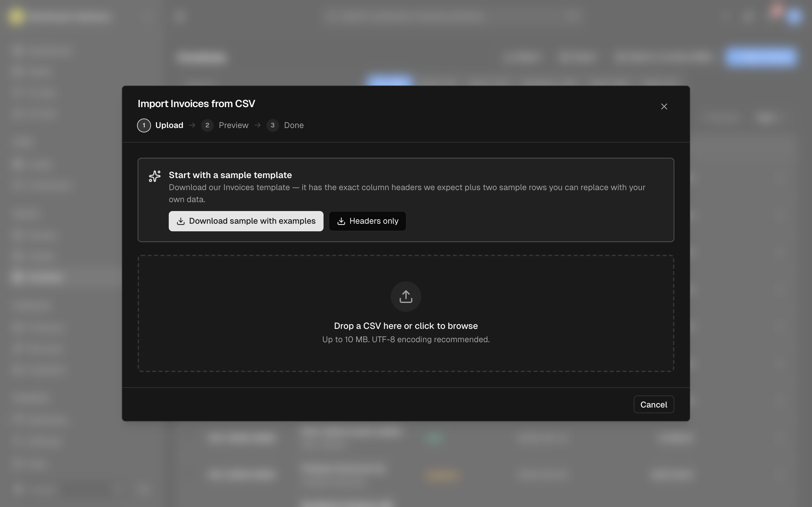Click the arrow between Preview and Done steps
Image resolution: width=812 pixels, height=507 pixels.
[x=257, y=125]
